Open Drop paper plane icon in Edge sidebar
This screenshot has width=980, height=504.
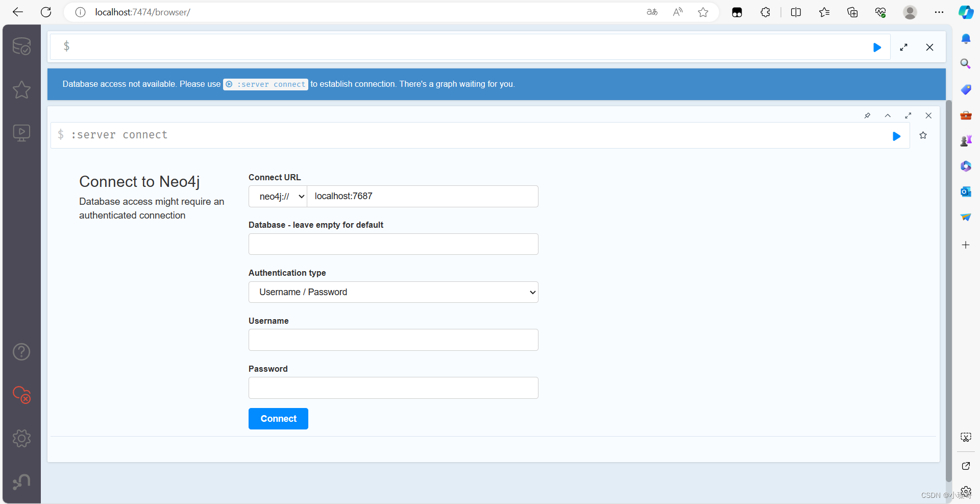click(966, 218)
